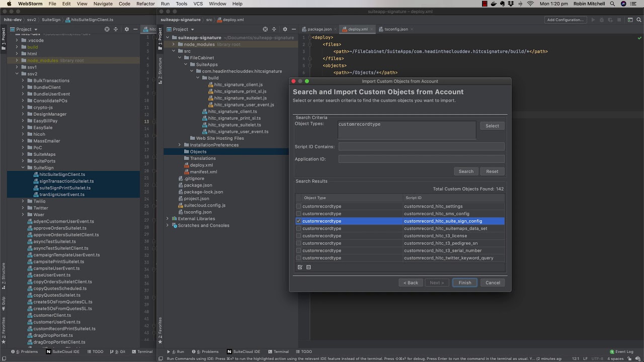Screen dimensions: 644x362
Task: Select suitecloud.config.js in project tree
Action: 204,205
